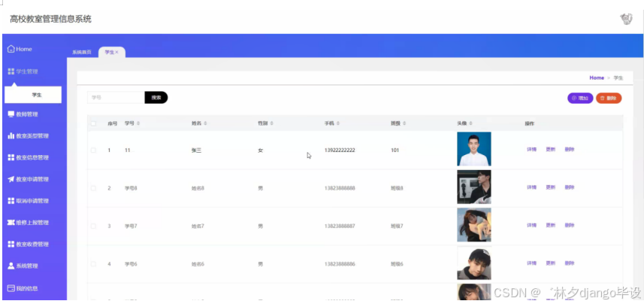Sort by 性别 column arrows

click(271, 123)
